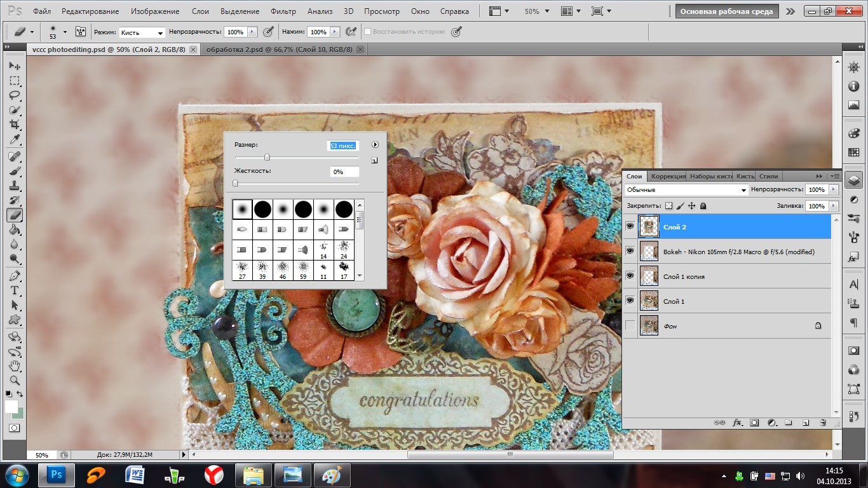The height and width of the screenshot is (488, 868).
Task: Hide the Слой 1 layer
Action: (630, 301)
